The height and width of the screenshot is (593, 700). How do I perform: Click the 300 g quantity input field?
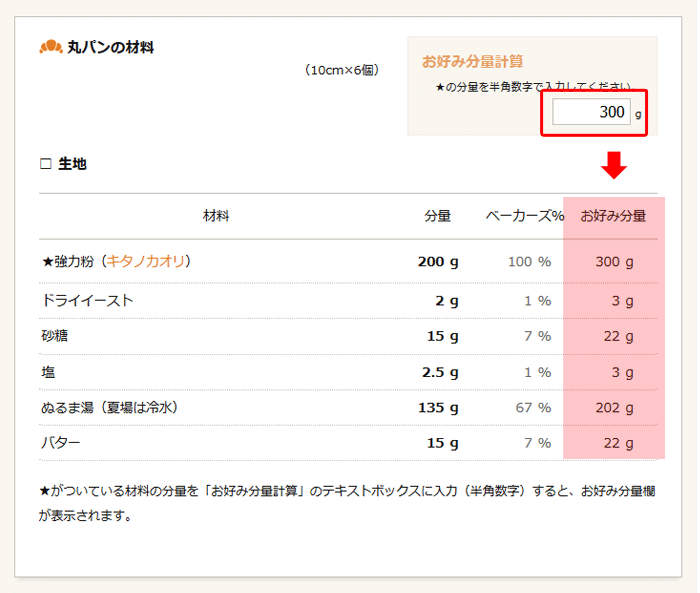(x=591, y=112)
